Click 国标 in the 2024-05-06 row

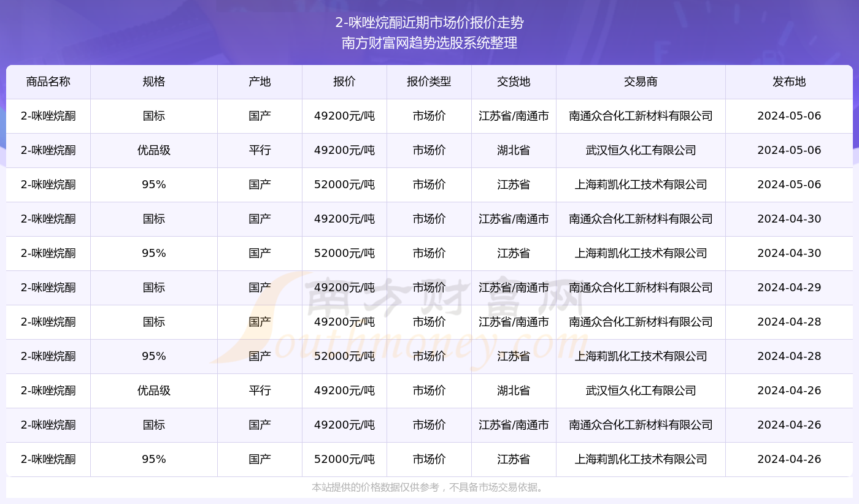(154, 116)
